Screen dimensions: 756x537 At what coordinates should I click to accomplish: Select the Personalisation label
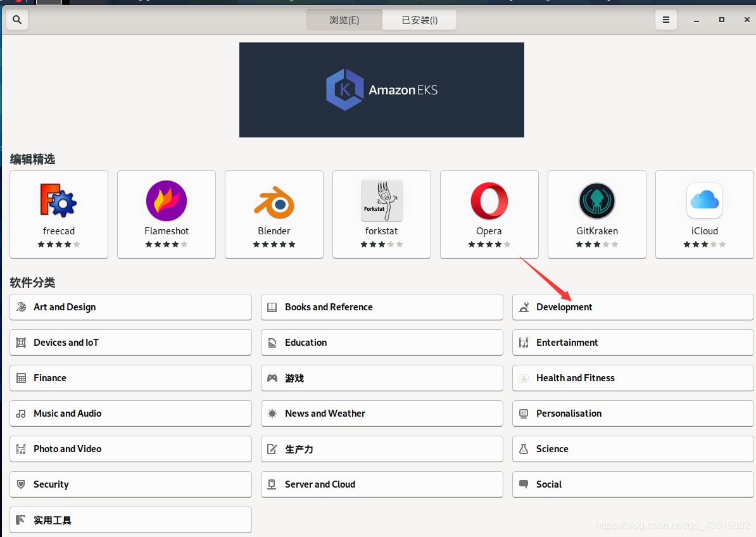point(569,414)
